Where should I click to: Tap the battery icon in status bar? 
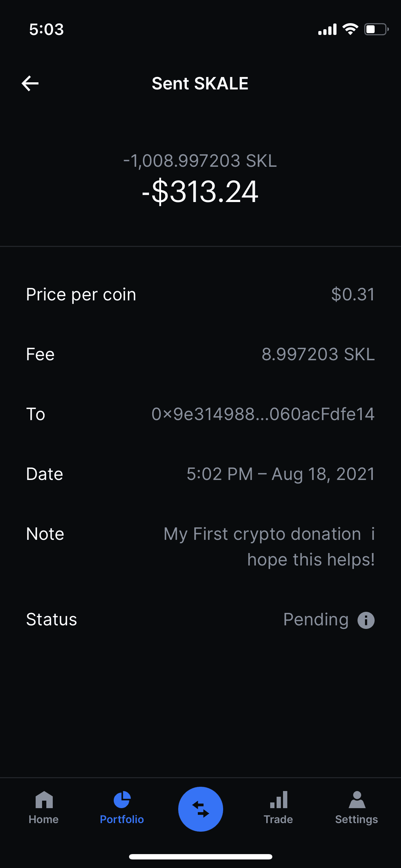tap(376, 29)
